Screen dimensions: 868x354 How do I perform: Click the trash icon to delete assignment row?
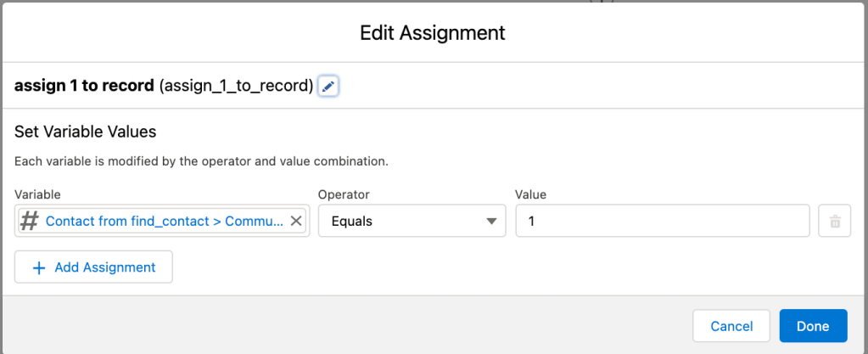[x=834, y=222]
